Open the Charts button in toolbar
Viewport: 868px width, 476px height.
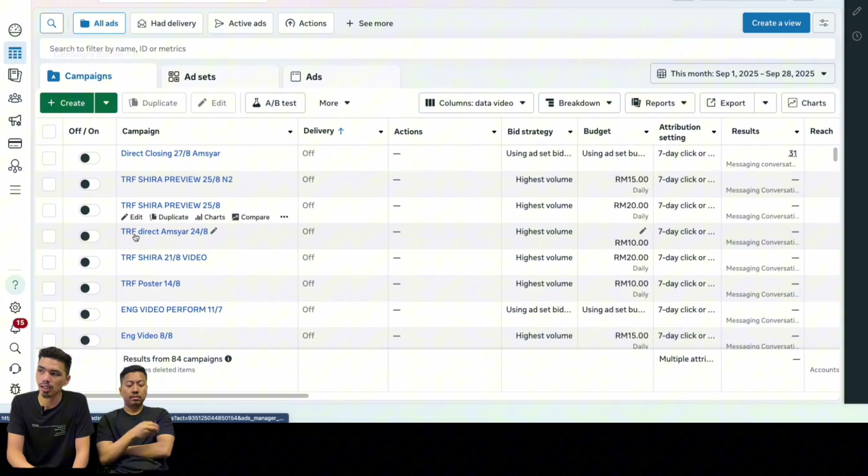click(x=808, y=103)
